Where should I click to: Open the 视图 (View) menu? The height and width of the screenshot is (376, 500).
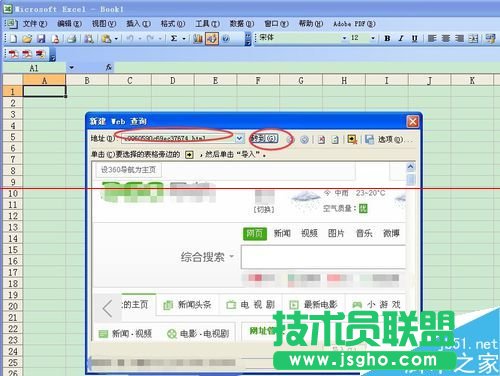click(104, 24)
